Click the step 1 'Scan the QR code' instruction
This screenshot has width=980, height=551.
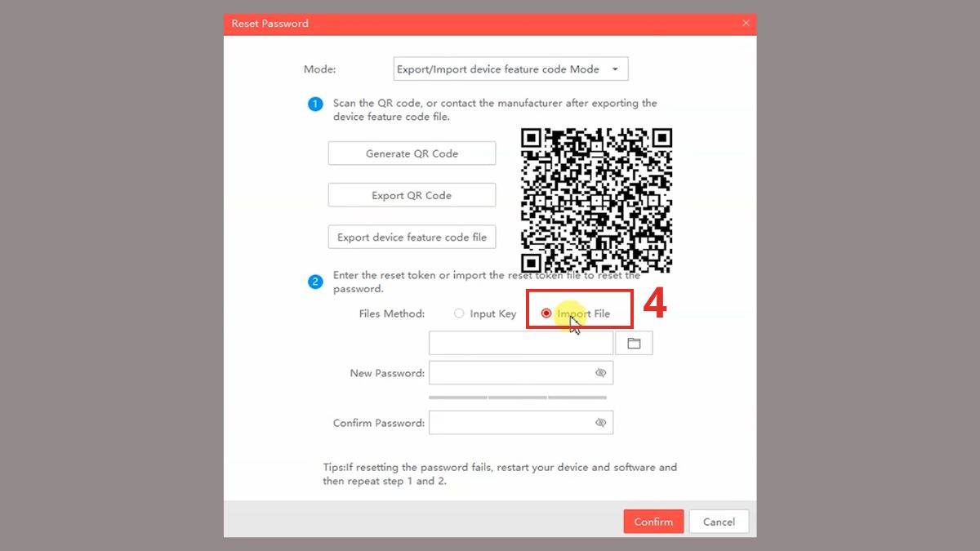coord(495,110)
